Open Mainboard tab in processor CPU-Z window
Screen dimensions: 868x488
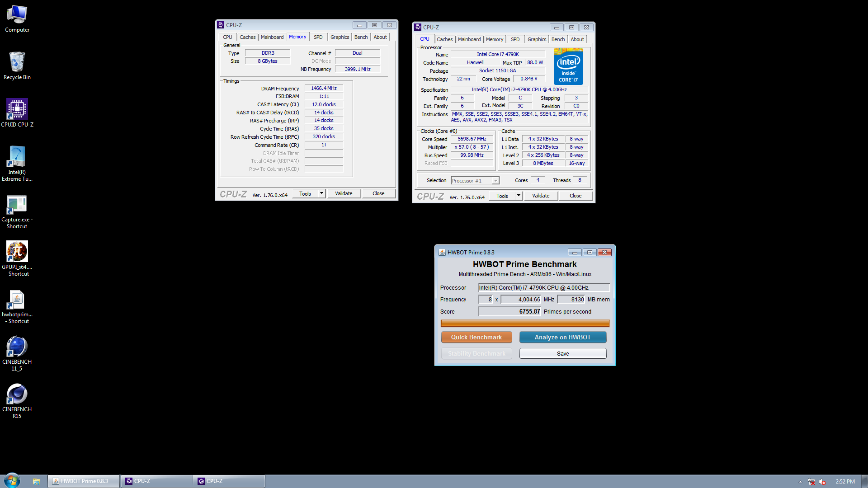pyautogui.click(x=469, y=39)
